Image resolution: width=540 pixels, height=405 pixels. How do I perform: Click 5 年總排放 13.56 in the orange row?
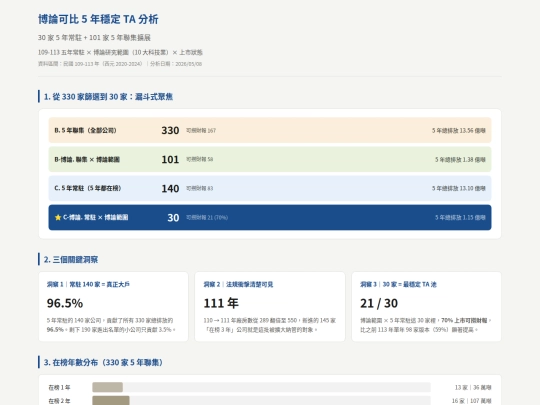pyautogui.click(x=459, y=131)
